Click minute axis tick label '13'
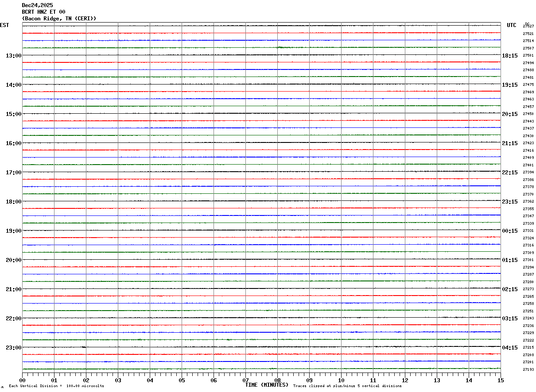The image size is (536, 392). pos(437,380)
